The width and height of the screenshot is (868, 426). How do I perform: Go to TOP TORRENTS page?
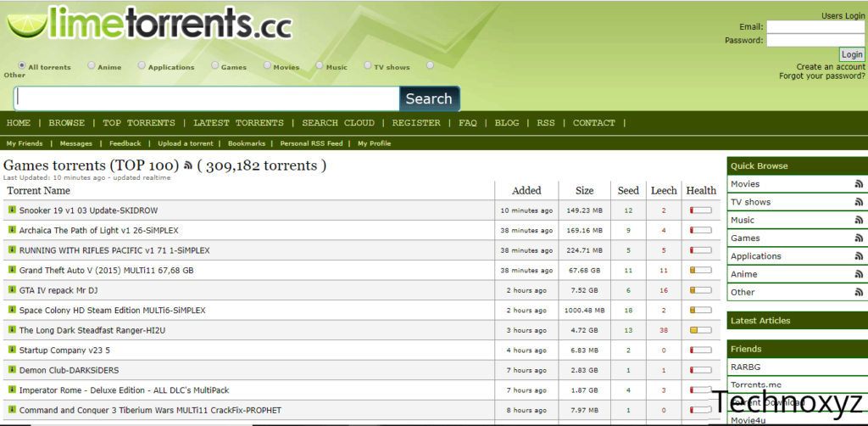tap(139, 123)
